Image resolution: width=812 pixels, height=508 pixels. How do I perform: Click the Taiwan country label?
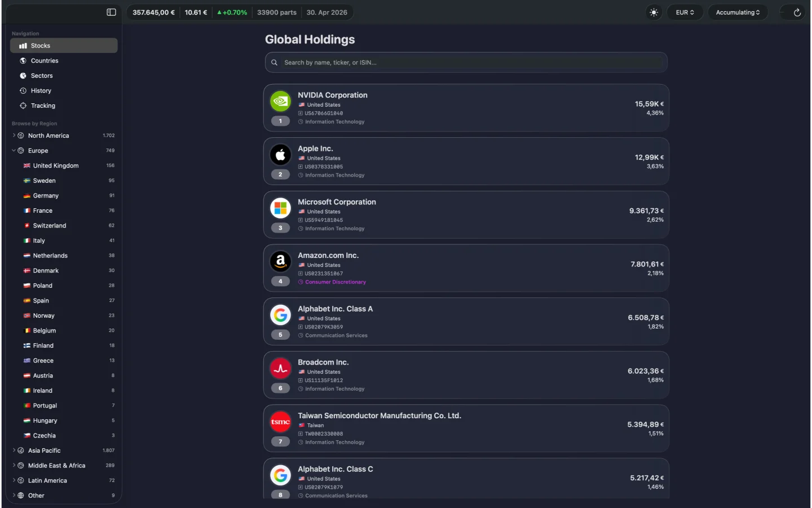[x=315, y=426]
